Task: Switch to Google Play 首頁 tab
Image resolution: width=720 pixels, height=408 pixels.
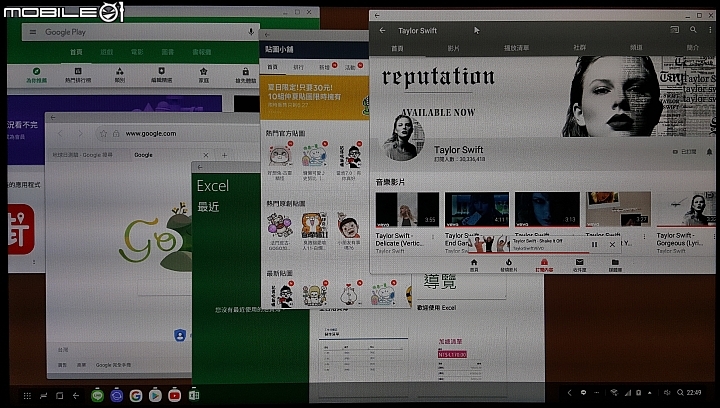Action: 76,52
